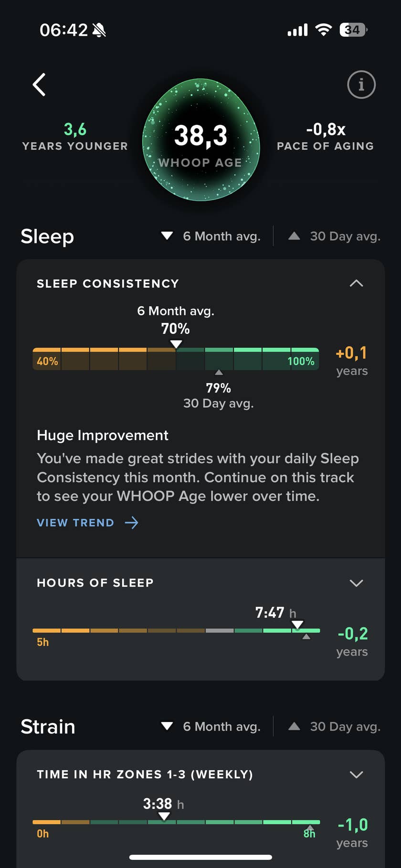The height and width of the screenshot is (868, 401).
Task: Tap the Wi-Fi status bar icon
Action: pos(324,30)
